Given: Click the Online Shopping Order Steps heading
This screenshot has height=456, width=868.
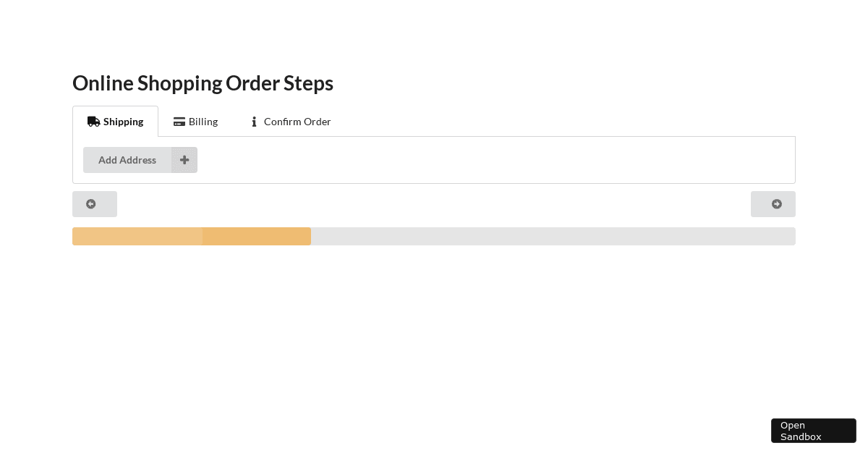Looking at the screenshot, I should pos(203,83).
